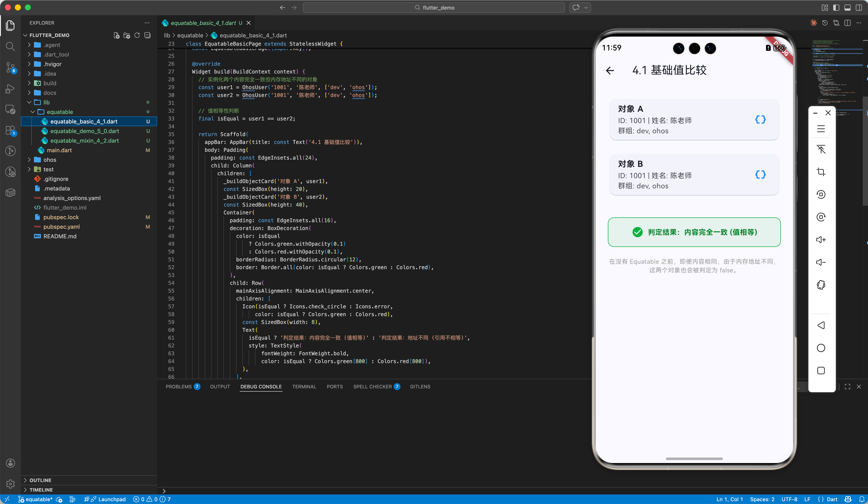Toggle primary side bar layout icon
This screenshot has width=868, height=504.
(836, 7)
